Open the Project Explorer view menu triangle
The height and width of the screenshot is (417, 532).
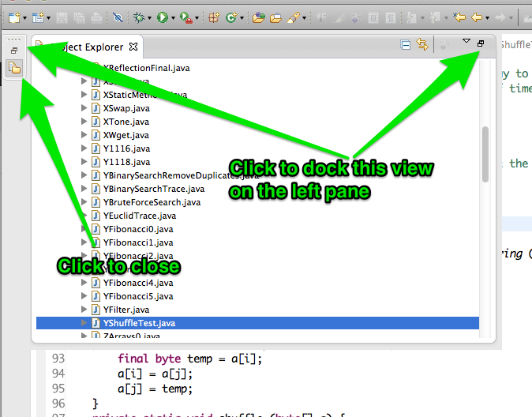point(466,41)
